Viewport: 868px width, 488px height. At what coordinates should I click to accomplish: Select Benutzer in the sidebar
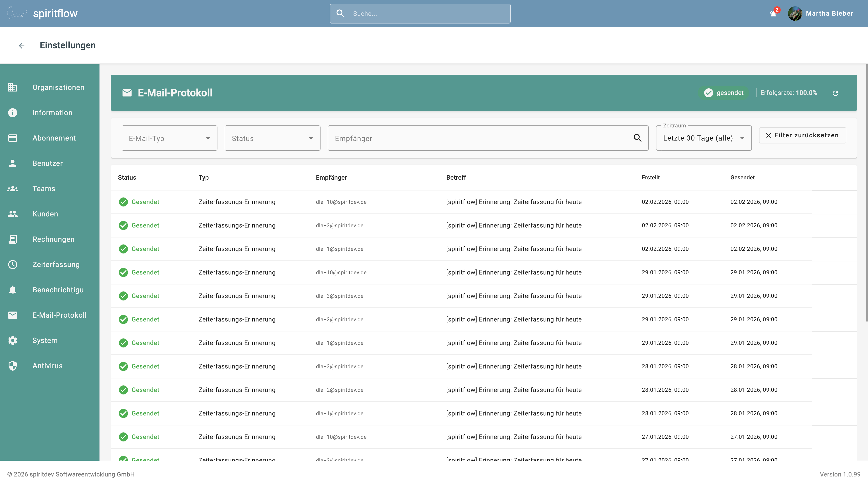click(50, 163)
